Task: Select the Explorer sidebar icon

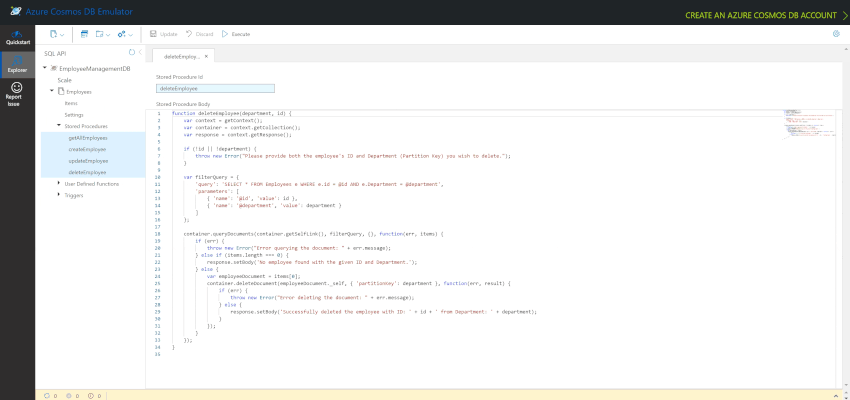Action: 17,64
